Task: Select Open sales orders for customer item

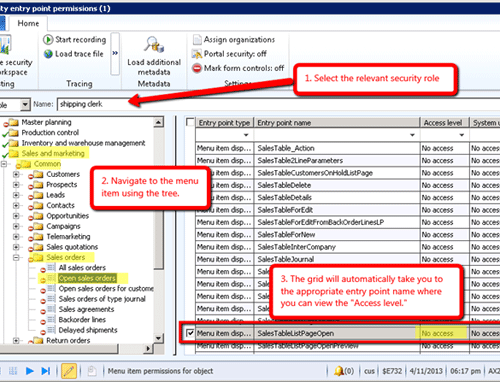Action: pyautogui.click(x=106, y=288)
